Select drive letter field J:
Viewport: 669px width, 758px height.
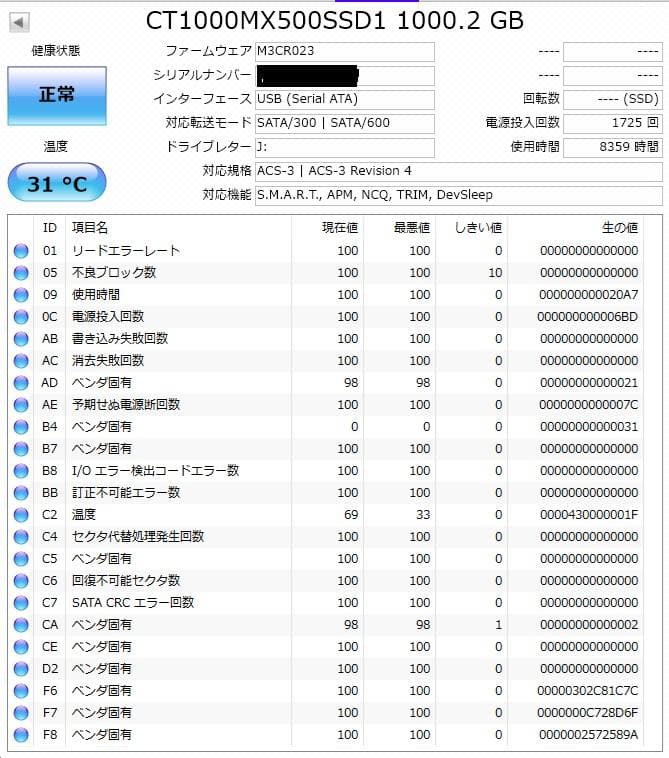click(x=345, y=147)
